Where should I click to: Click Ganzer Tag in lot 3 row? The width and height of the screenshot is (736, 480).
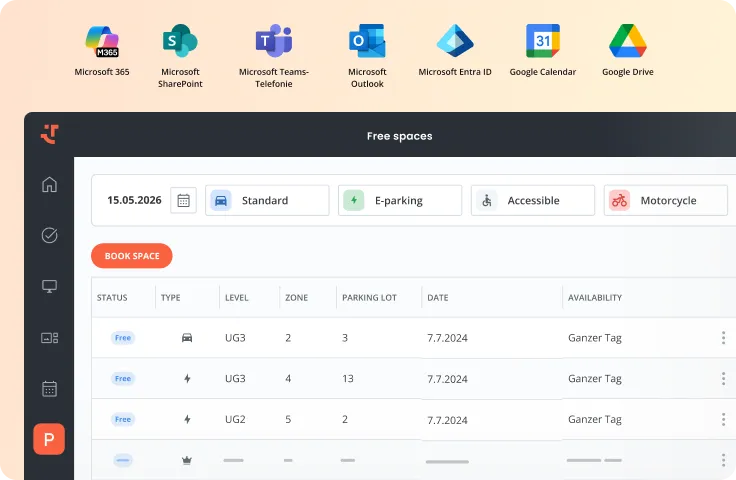(x=595, y=338)
